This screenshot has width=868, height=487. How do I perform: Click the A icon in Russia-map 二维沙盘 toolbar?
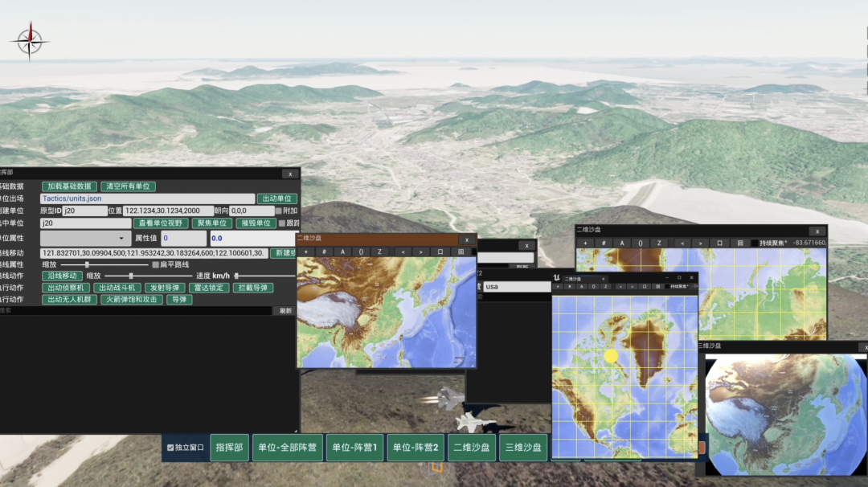621,243
